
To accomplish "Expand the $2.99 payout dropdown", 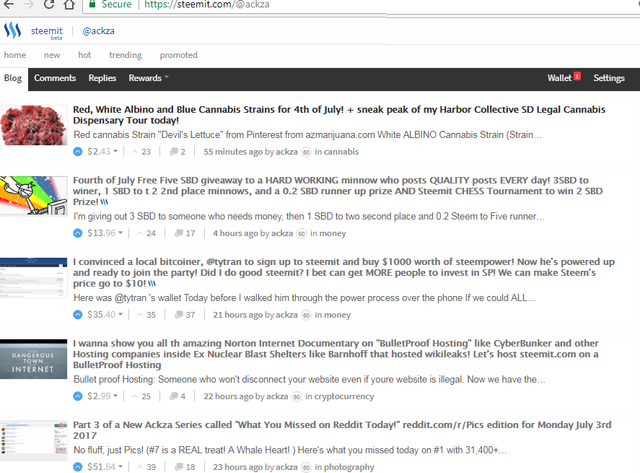I will 102,396.
